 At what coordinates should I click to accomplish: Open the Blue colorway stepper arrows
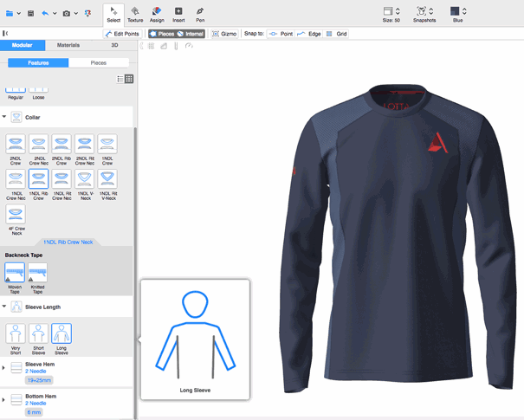464,11
